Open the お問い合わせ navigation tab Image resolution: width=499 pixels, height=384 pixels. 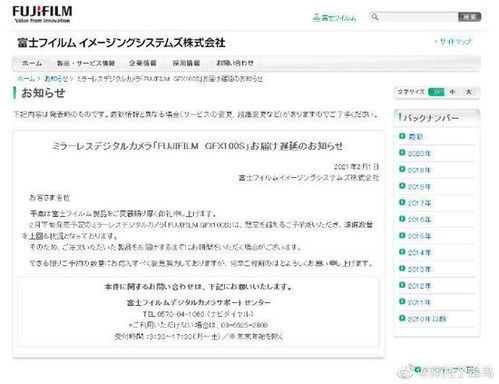click(235, 63)
